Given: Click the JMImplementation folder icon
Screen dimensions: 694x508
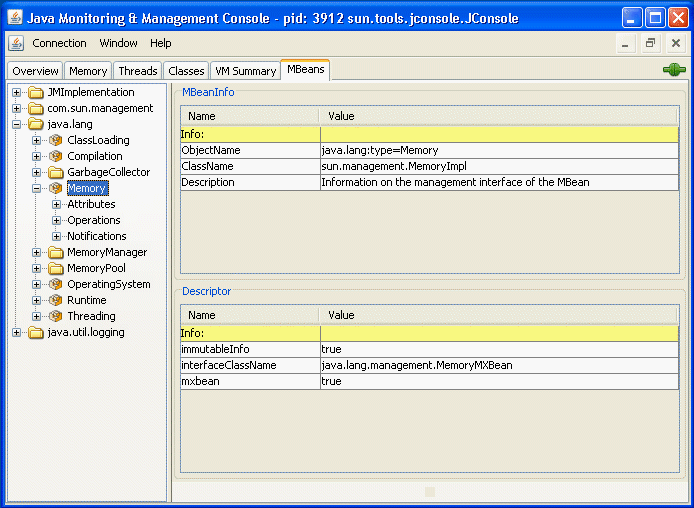Looking at the screenshot, I should click(36, 92).
